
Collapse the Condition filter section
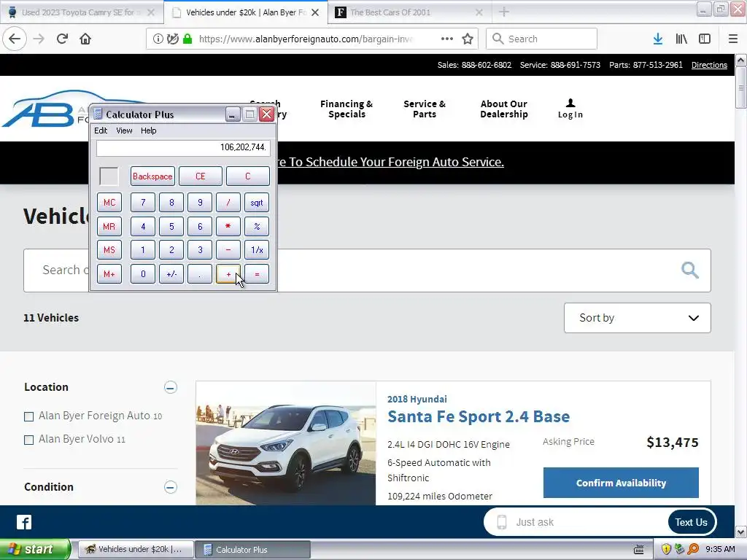coord(171,487)
